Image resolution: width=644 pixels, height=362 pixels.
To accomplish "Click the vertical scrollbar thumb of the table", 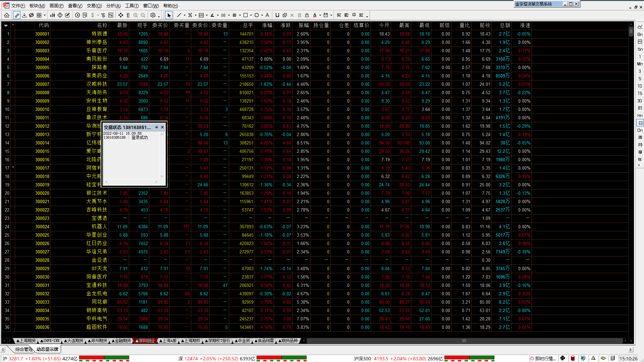I will 631,32.
